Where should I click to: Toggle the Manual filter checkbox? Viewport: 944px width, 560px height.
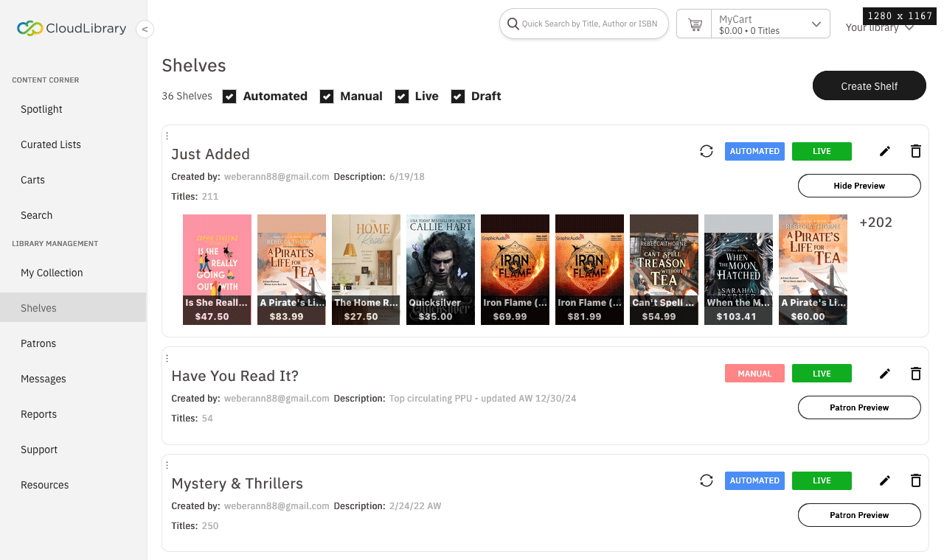tap(327, 96)
